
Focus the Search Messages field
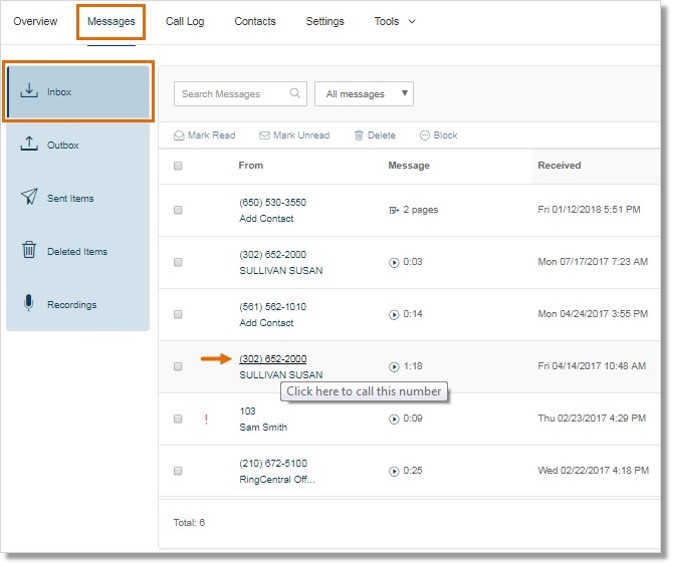[240, 94]
